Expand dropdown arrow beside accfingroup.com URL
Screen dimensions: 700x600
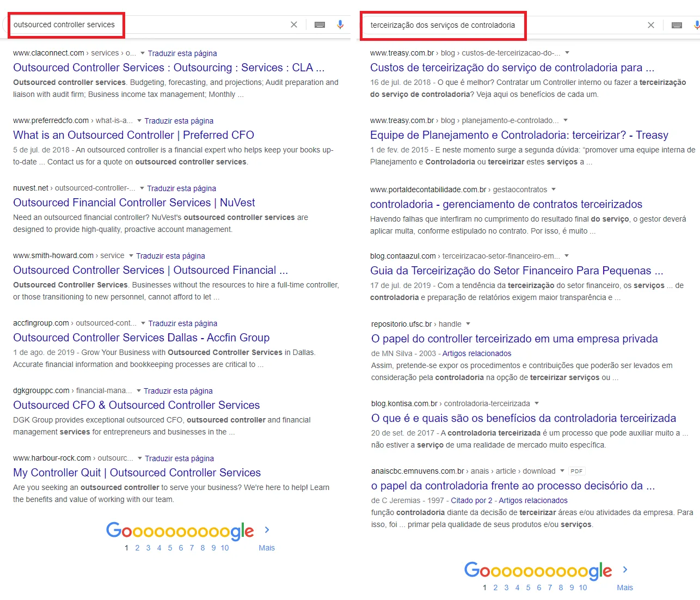(x=143, y=323)
